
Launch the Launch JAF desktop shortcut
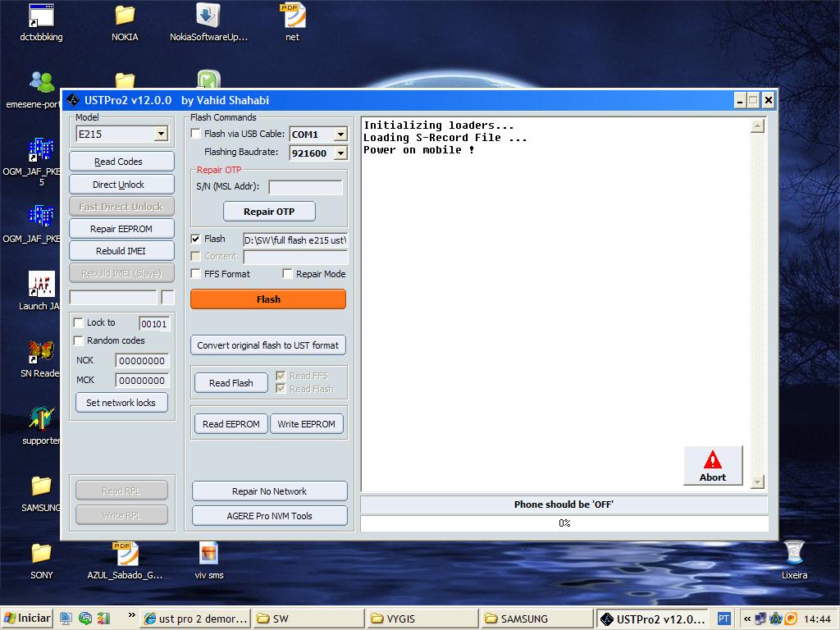39,291
